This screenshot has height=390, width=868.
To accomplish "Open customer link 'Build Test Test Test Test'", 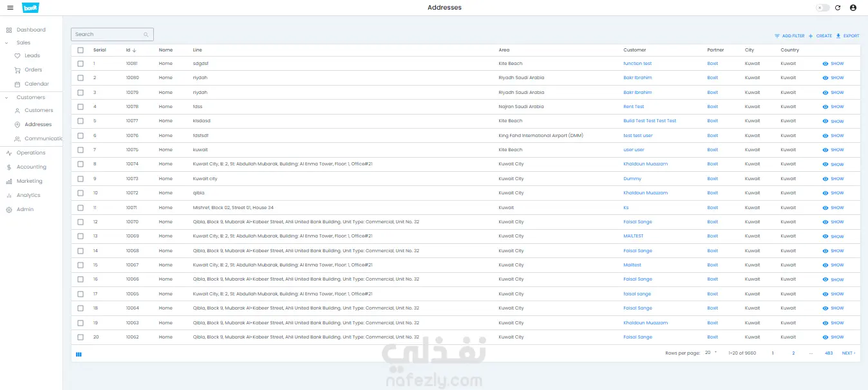I will 650,121.
